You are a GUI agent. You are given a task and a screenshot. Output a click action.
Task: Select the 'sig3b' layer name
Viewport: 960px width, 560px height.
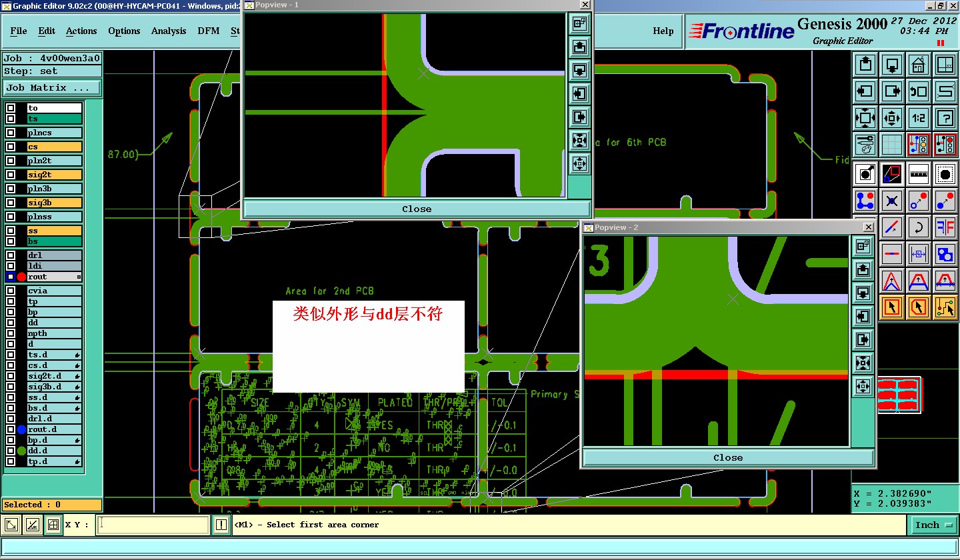click(54, 203)
